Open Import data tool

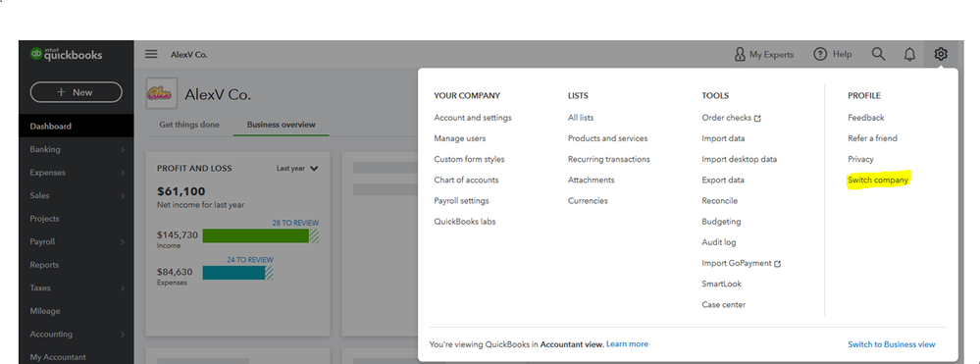(723, 138)
